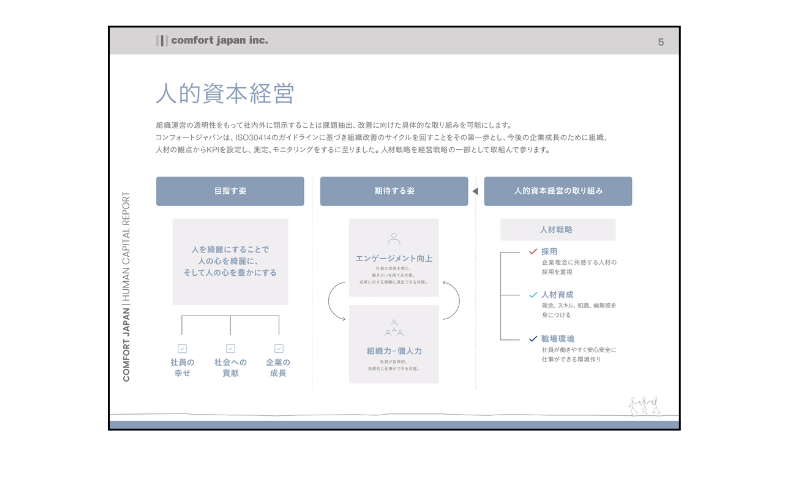Click the left-pointing triangle between the headers

click(476, 191)
